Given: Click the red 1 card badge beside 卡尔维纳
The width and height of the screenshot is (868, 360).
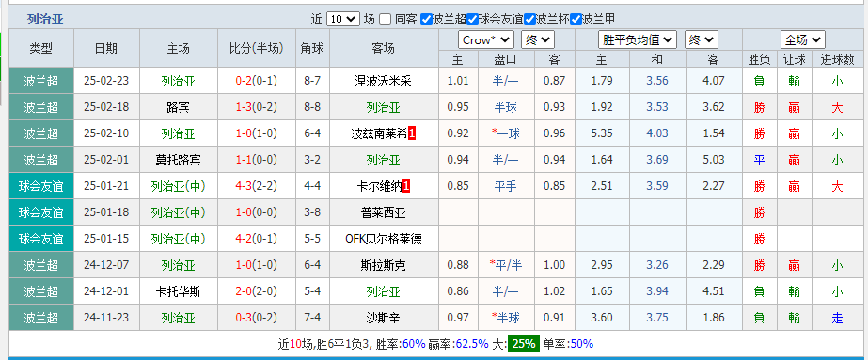Looking at the screenshot, I should click(405, 186).
